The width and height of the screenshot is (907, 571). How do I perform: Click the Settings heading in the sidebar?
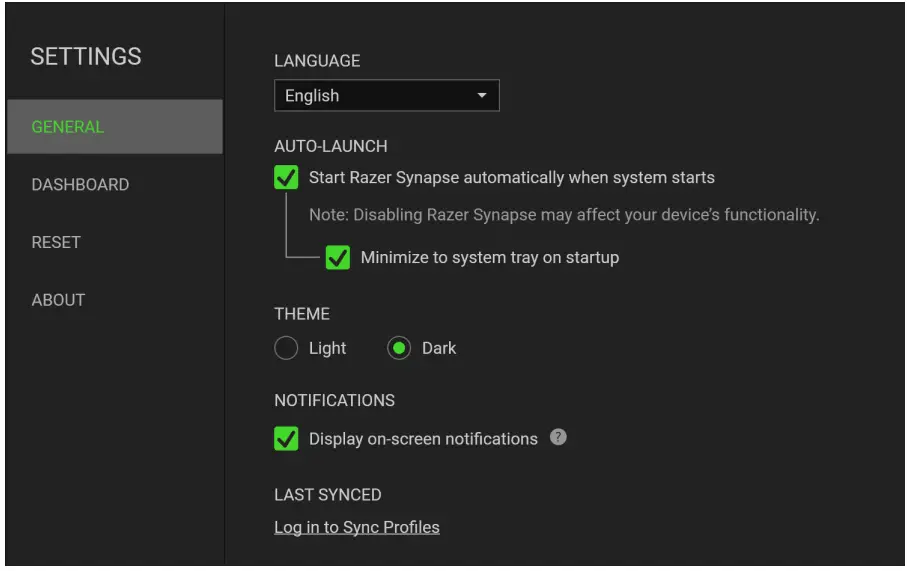click(x=86, y=57)
